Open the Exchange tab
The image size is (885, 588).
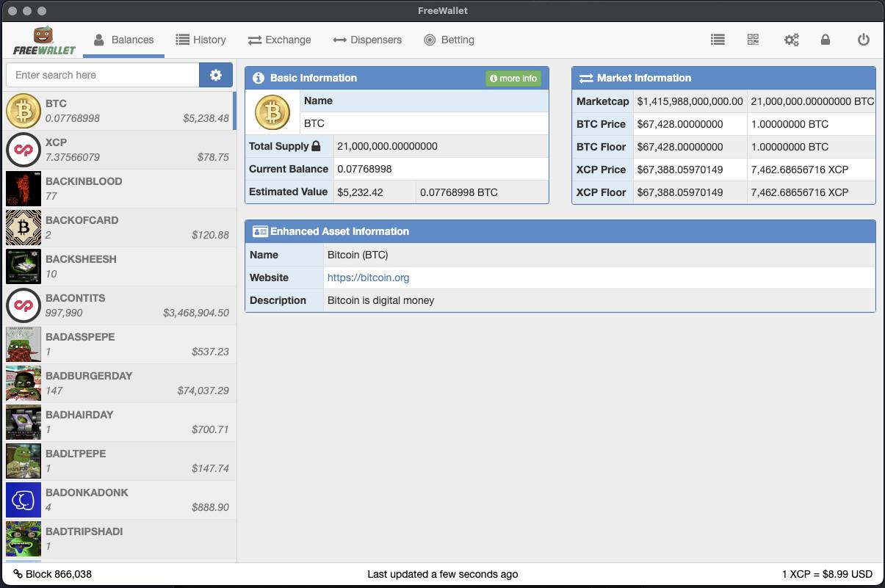coord(279,40)
